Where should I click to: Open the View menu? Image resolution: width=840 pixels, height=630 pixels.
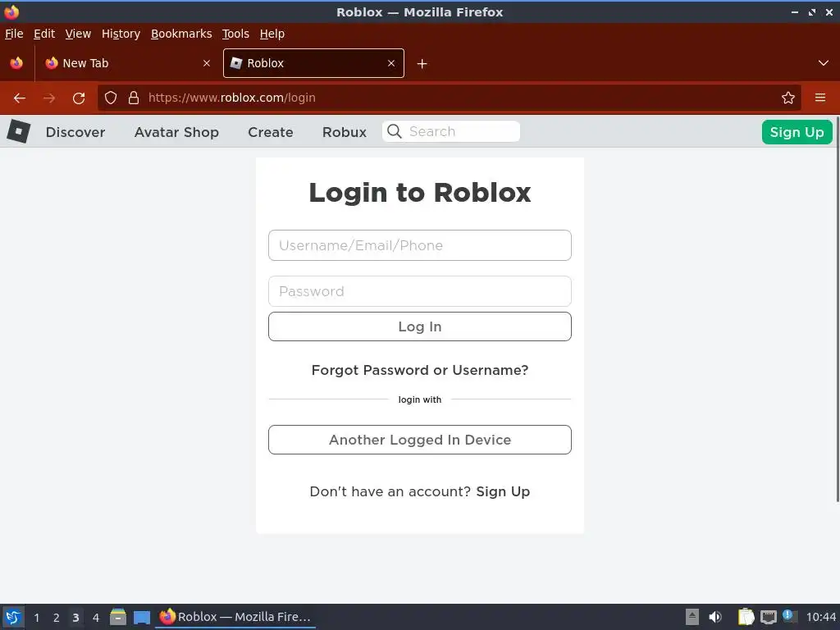tap(78, 34)
